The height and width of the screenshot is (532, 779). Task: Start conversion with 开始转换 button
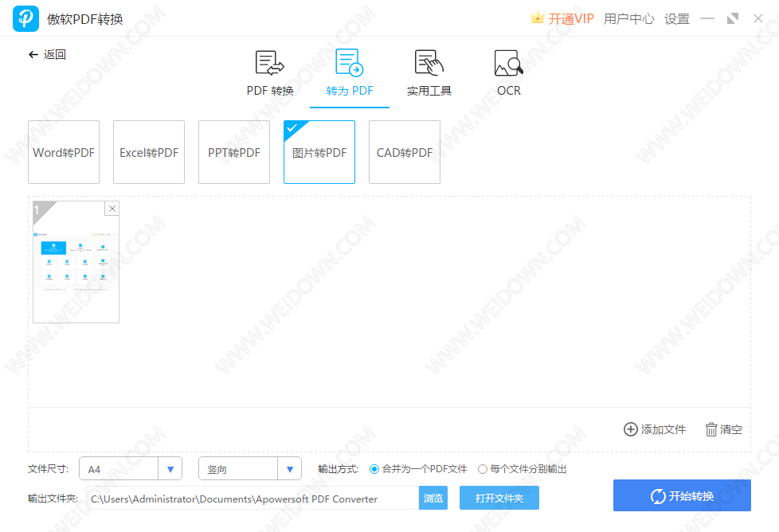pos(682,495)
